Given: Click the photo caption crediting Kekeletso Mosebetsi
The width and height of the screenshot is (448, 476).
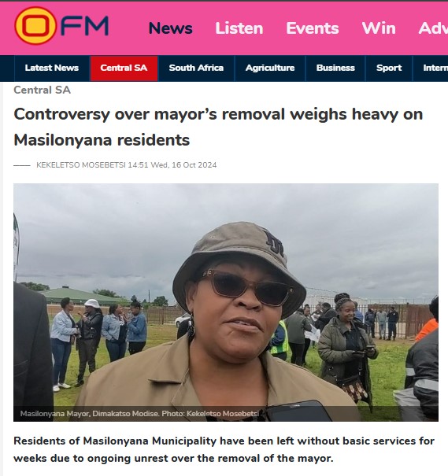Looking at the screenshot, I should (x=139, y=414).
